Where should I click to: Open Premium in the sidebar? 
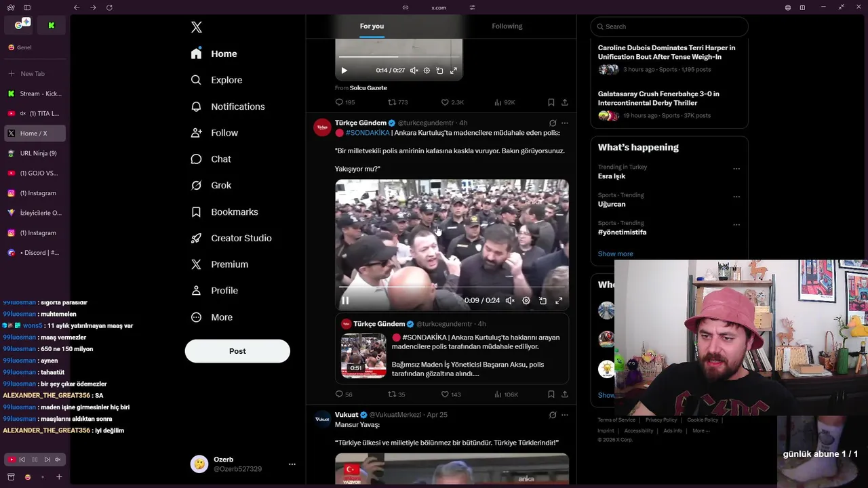tap(220, 264)
